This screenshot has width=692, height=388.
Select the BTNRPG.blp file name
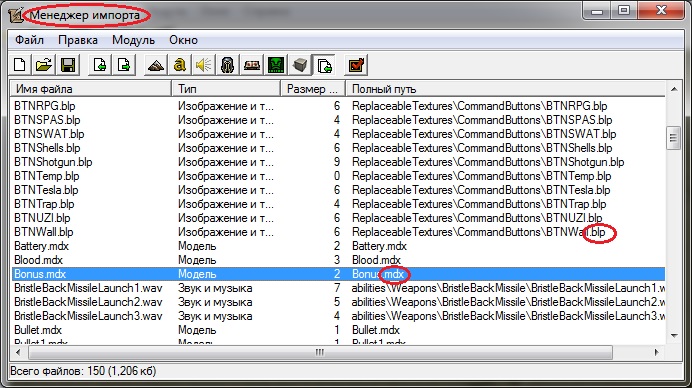tap(45, 106)
